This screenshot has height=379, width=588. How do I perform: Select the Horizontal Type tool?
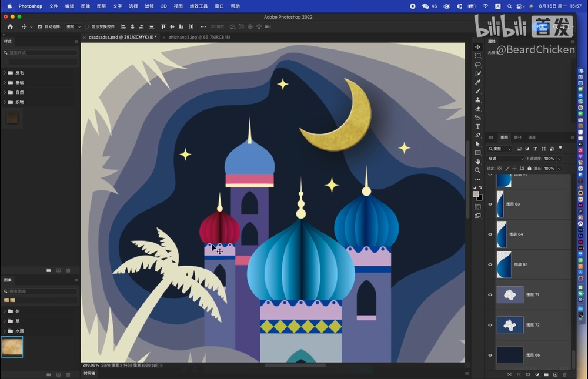(477, 126)
